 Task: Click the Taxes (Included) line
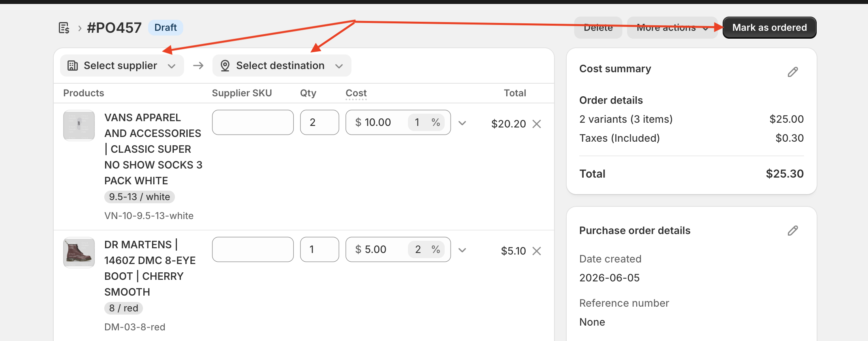click(691, 138)
